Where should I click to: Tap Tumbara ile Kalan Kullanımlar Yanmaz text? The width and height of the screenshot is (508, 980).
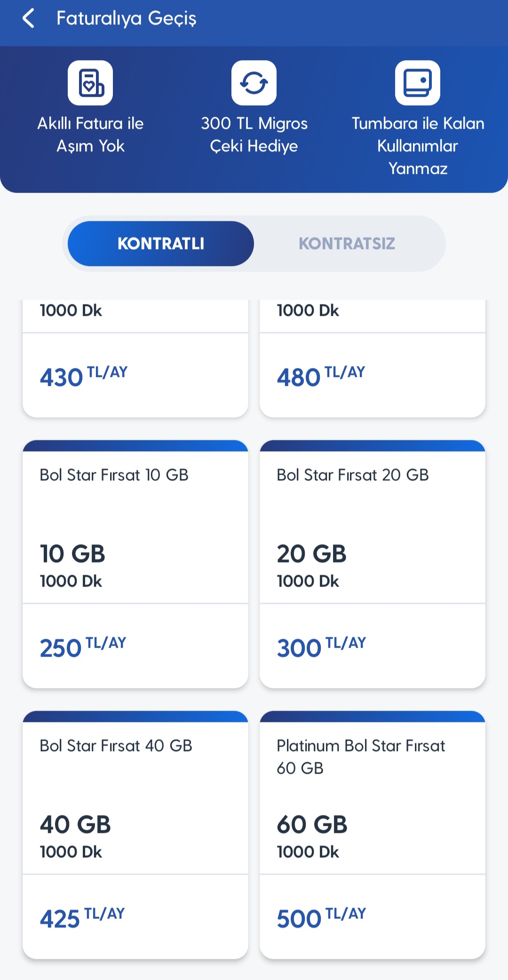coord(418,146)
